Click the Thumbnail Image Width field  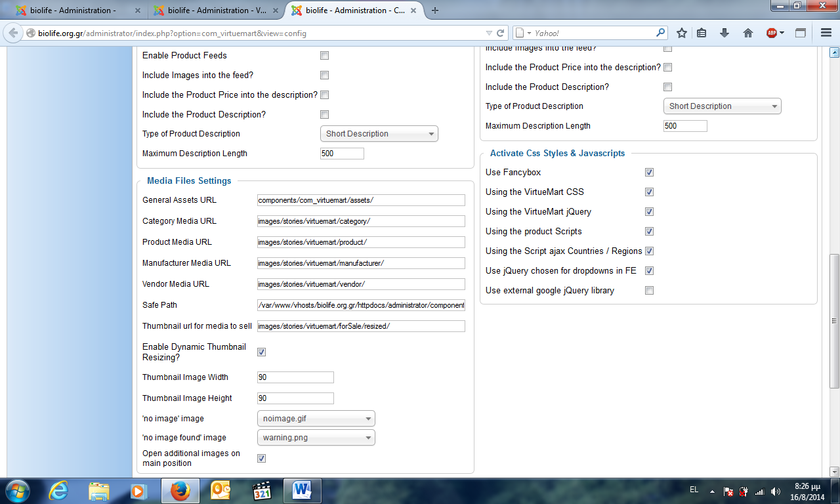click(295, 377)
